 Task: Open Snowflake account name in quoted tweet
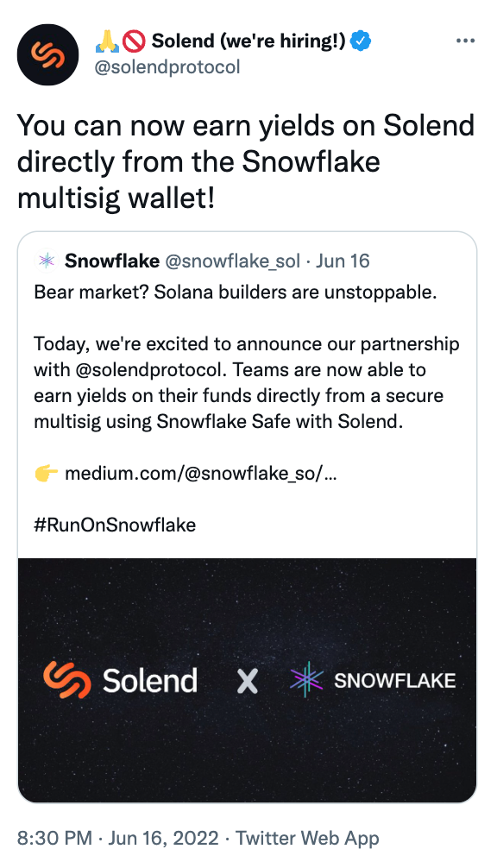point(112,261)
